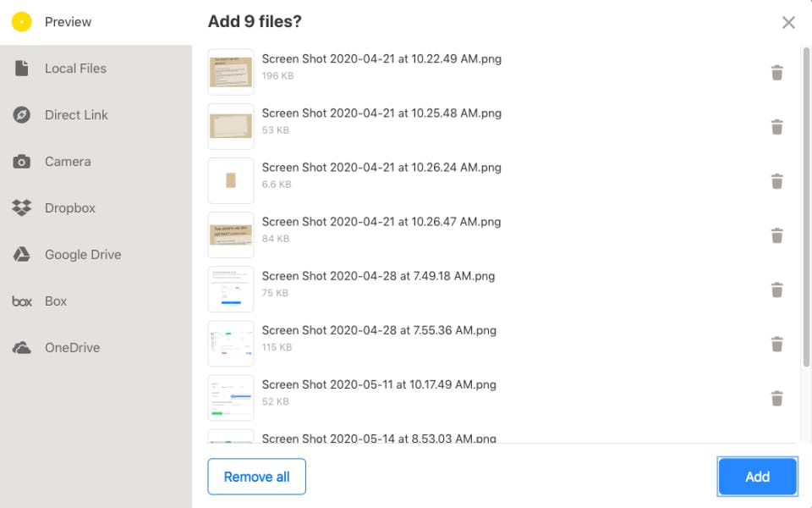The image size is (812, 508).
Task: Open the Dropbox upload source
Action: click(x=68, y=207)
